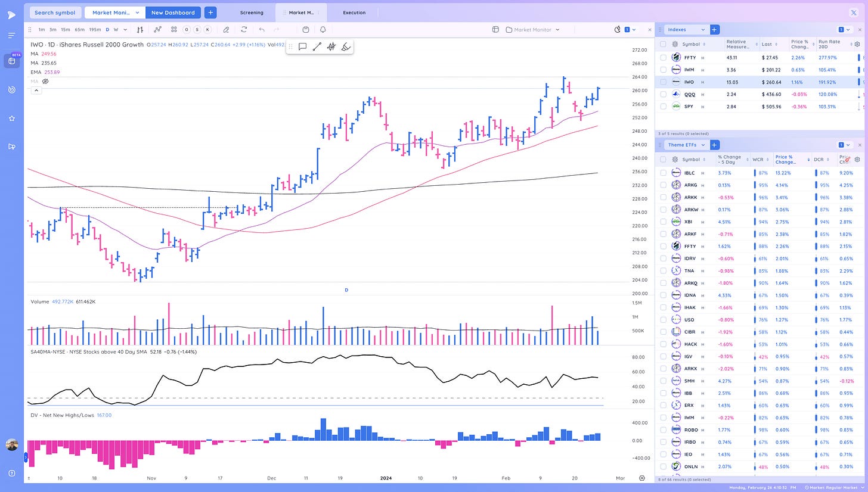Open the hamburger menu in left sidebar
The width and height of the screenshot is (868, 492).
(x=12, y=36)
